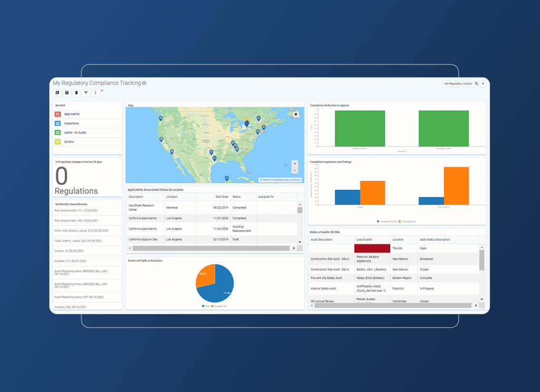Image resolution: width=540 pixels, height=392 pixels.
Task: Toggle the Roanoke, VA slice in pie legend
Action: pyautogui.click(x=217, y=305)
